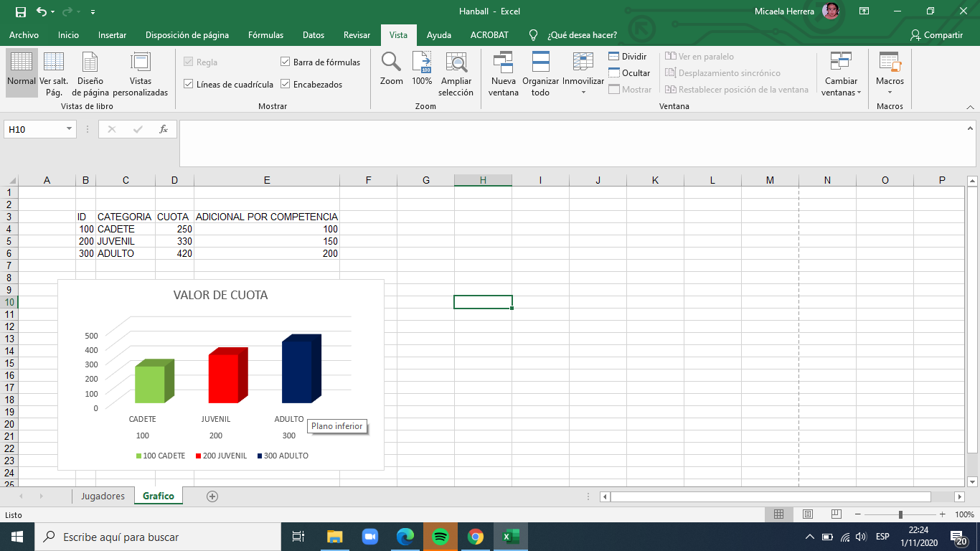This screenshot has height=551, width=980.
Task: Open the Name Box dropdown arrow
Action: tap(70, 129)
